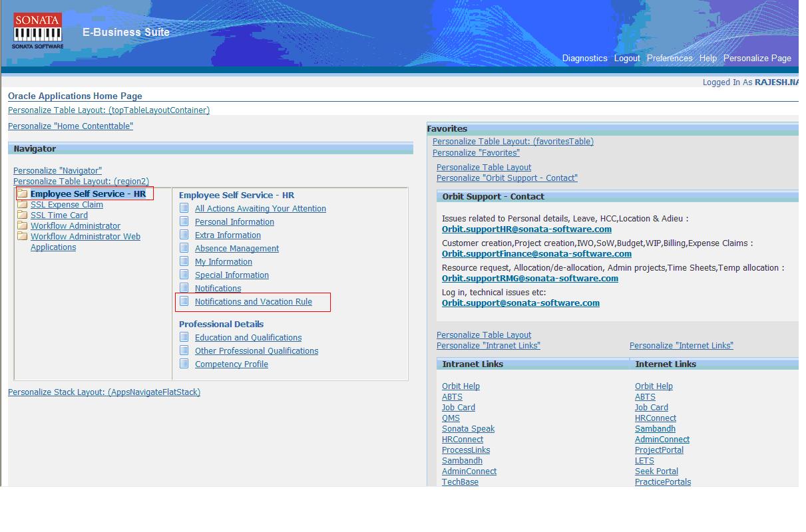Click document icon beside Notifications and Vacation Rule
806x532 pixels.
coord(184,301)
